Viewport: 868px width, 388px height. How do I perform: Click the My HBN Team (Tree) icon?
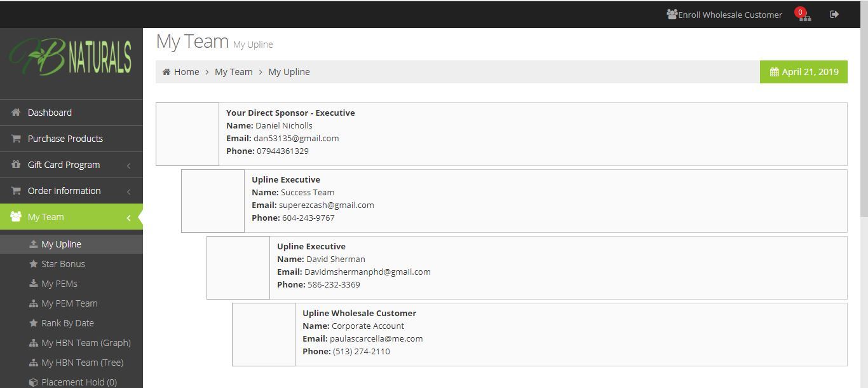point(34,363)
